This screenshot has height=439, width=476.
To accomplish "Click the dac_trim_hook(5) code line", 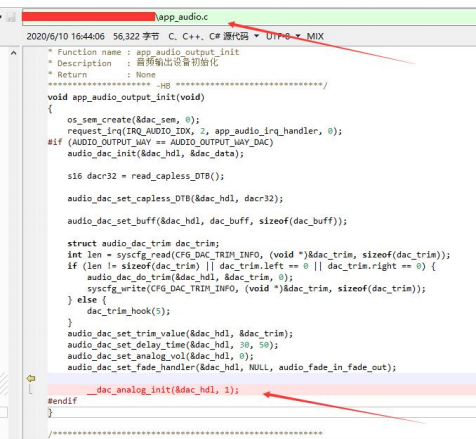I will tap(128, 311).
